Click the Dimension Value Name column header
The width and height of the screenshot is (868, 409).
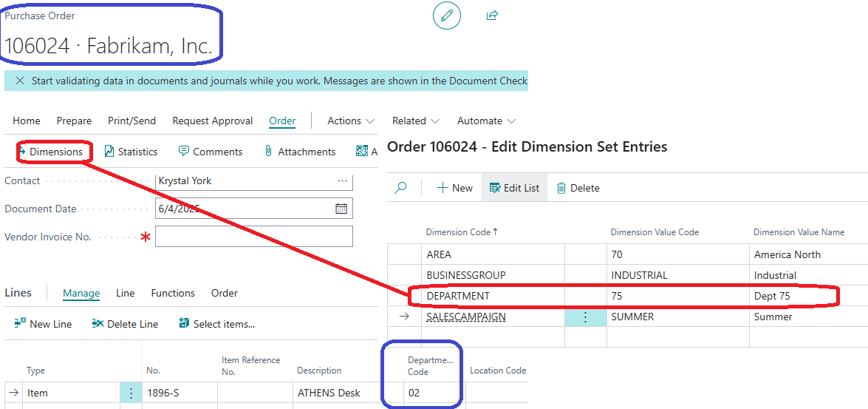[x=799, y=232]
